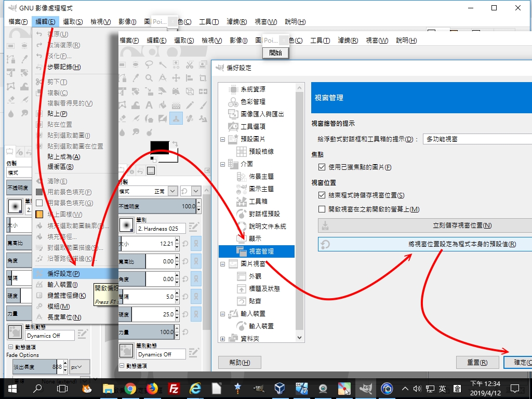This screenshot has height=399, width=532.
Task: Open the 多功能視窗 hint combo box
Action: click(477, 139)
